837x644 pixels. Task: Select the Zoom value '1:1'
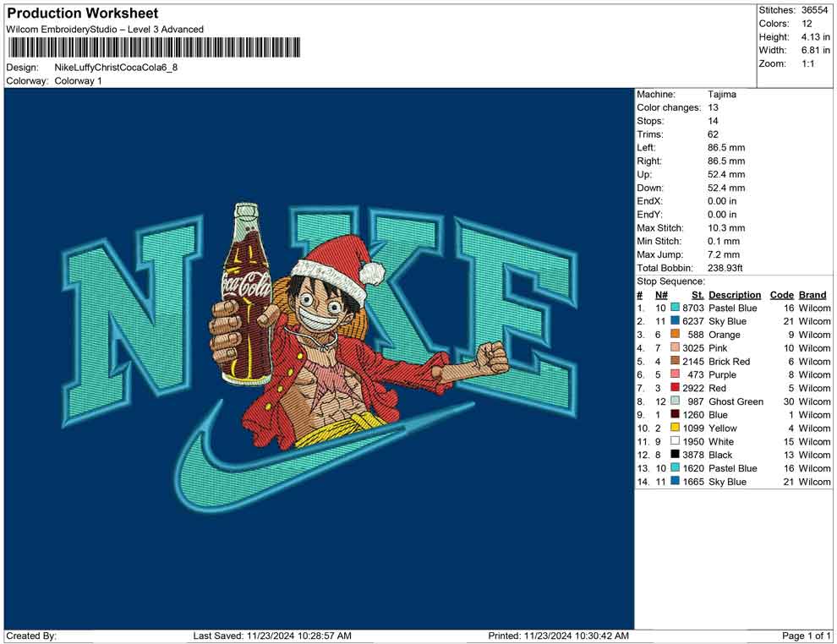point(807,63)
